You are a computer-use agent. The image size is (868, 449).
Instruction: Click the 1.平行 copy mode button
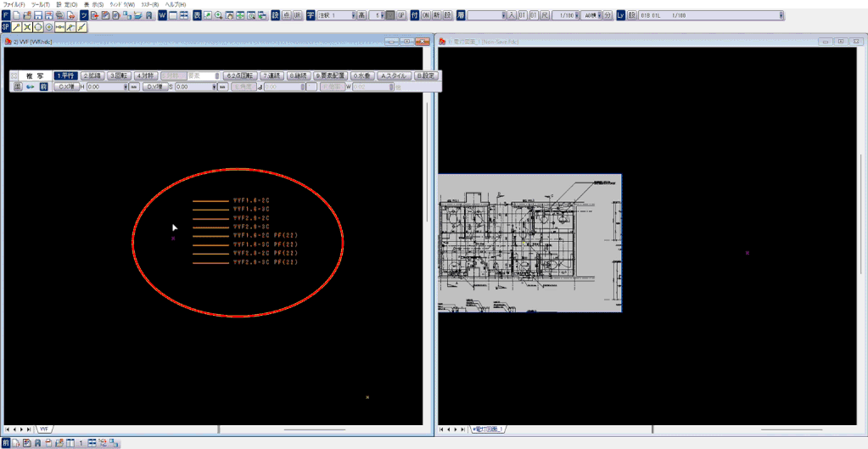click(x=65, y=76)
